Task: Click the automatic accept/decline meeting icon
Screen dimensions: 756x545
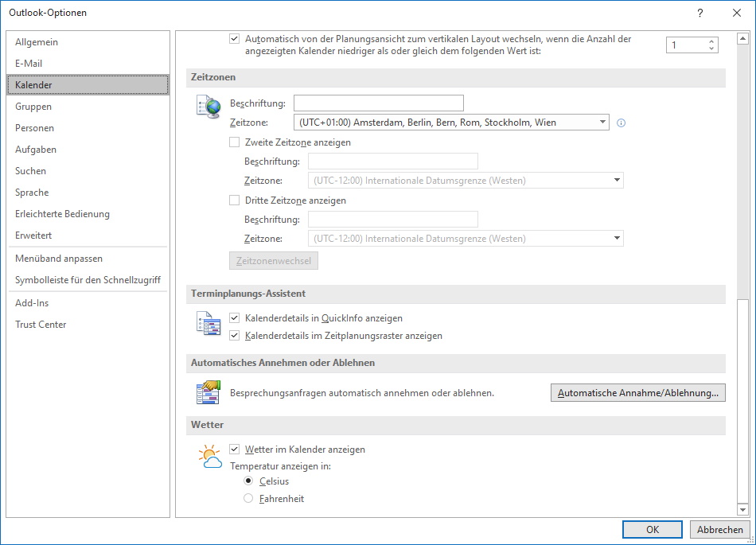Action: tap(208, 392)
